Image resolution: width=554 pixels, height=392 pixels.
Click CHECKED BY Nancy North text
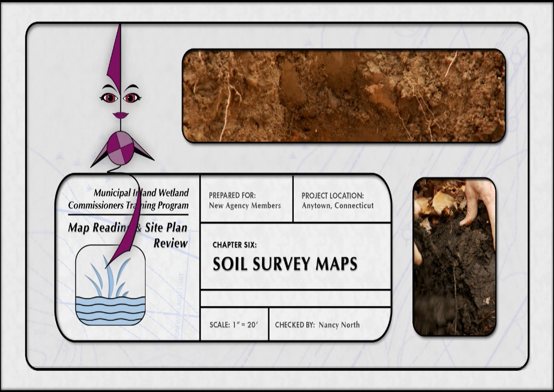(x=317, y=325)
